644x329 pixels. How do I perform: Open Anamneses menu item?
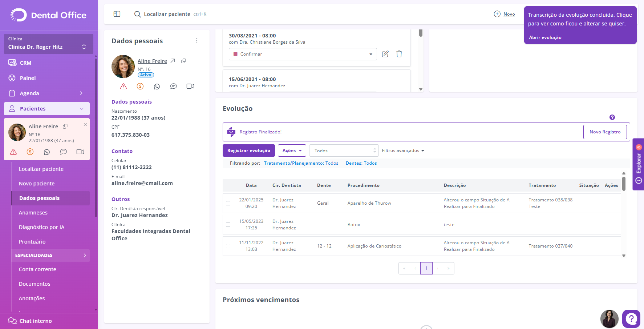click(x=33, y=213)
